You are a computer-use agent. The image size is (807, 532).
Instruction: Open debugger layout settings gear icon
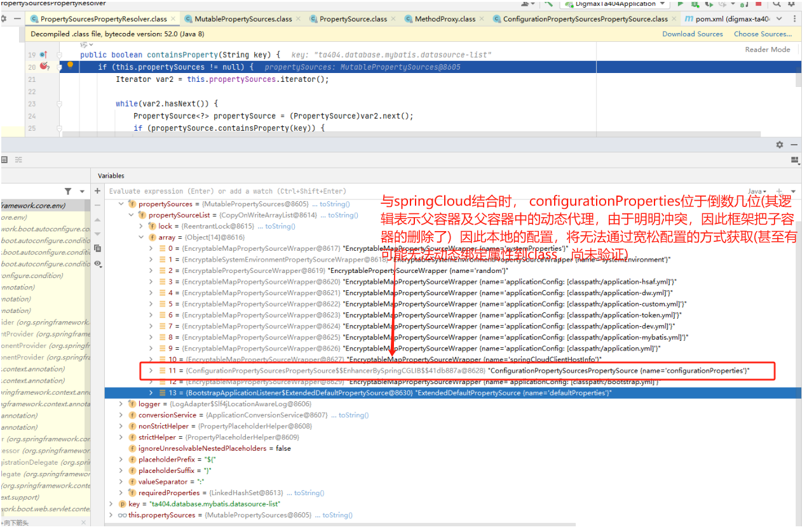(x=780, y=145)
